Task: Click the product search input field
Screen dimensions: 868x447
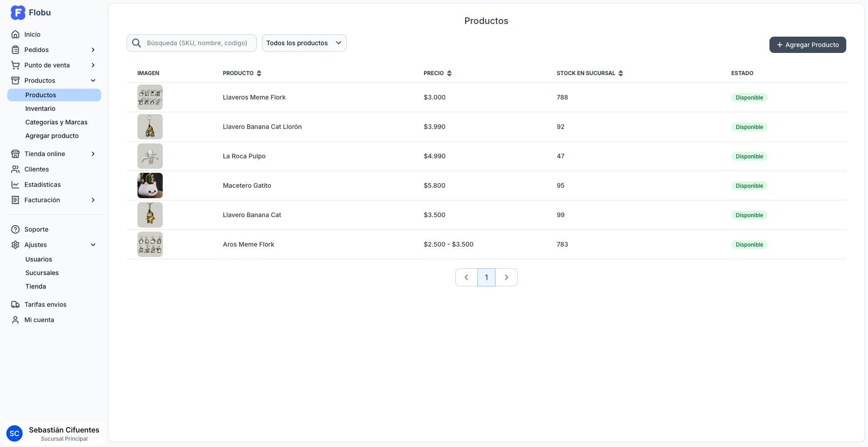Action: pyautogui.click(x=197, y=43)
